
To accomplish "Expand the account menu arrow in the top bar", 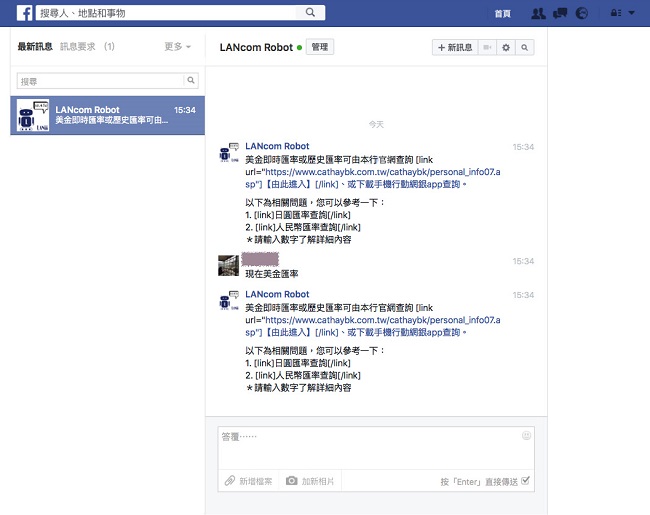I will (x=631, y=13).
